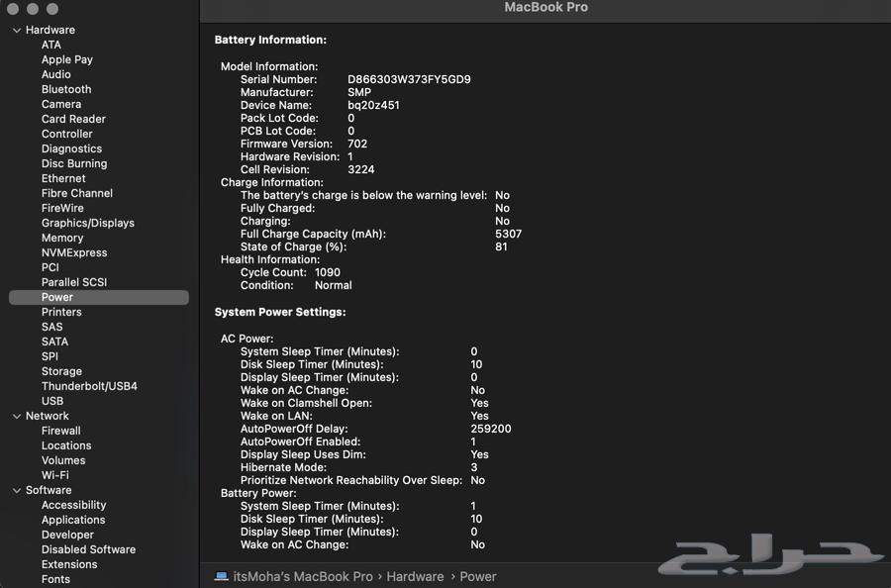Select Thunderbolt/USB4 in the sidebar
Viewport: 891px width, 588px height.
click(x=89, y=386)
